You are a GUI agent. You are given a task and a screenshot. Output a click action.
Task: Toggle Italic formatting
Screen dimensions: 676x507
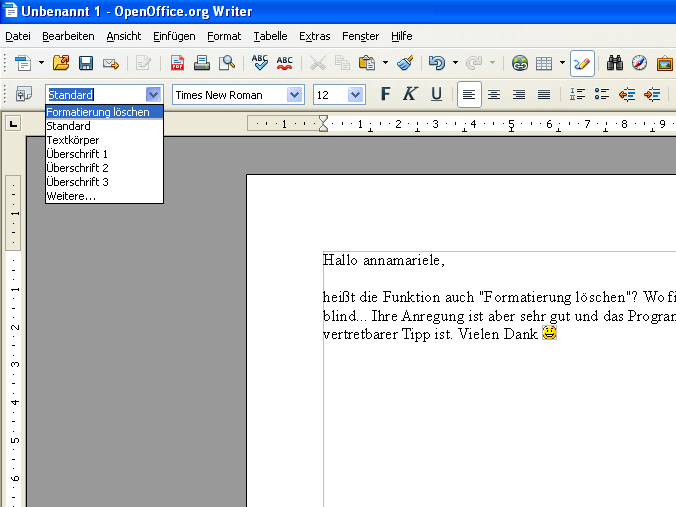(410, 94)
